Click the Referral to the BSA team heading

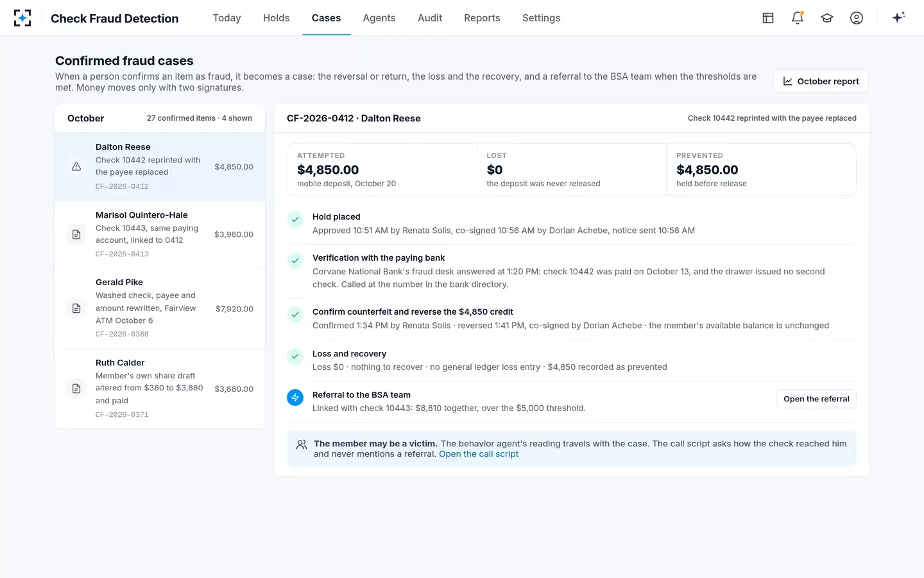pos(361,395)
